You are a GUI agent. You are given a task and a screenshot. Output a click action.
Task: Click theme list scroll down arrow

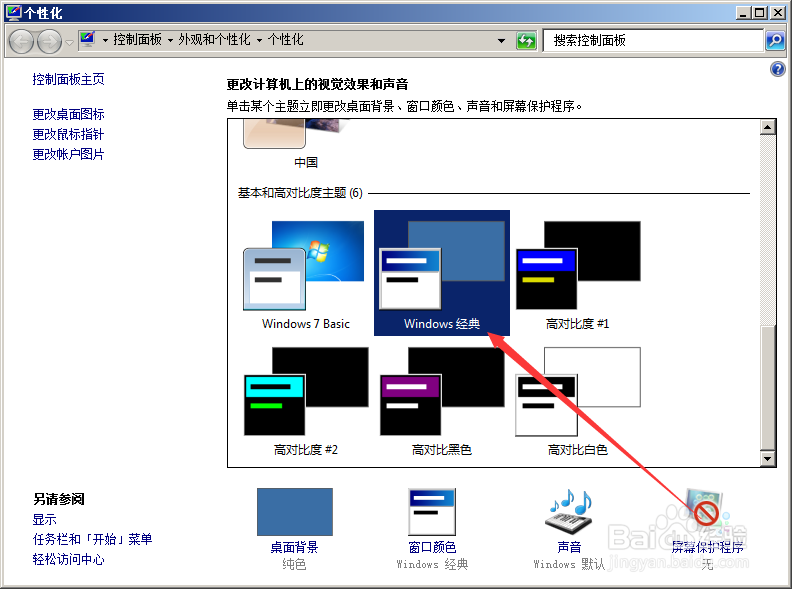click(768, 459)
